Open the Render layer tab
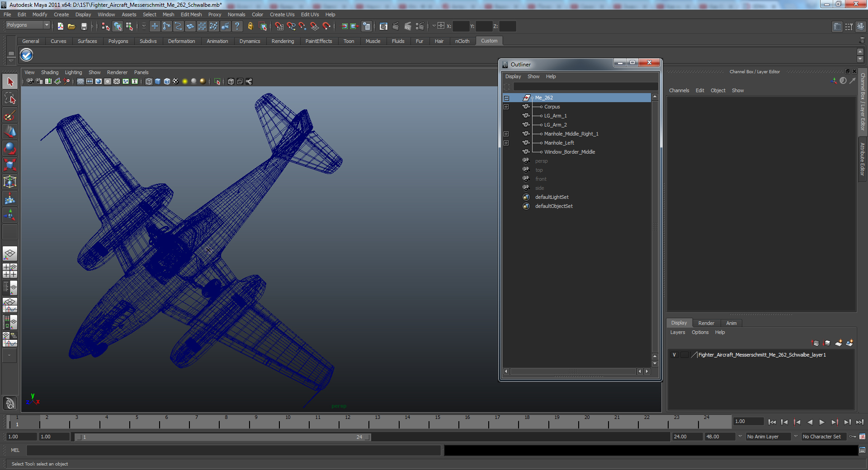 click(706, 323)
